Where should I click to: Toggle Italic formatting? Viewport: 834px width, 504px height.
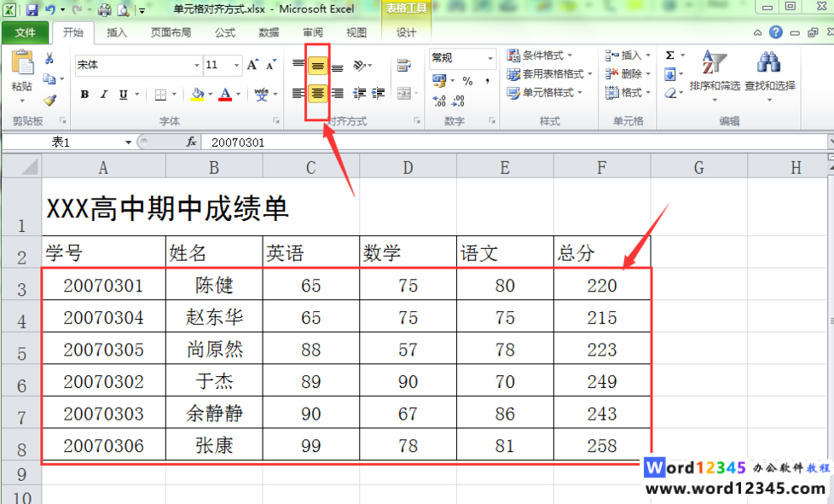pyautogui.click(x=104, y=95)
